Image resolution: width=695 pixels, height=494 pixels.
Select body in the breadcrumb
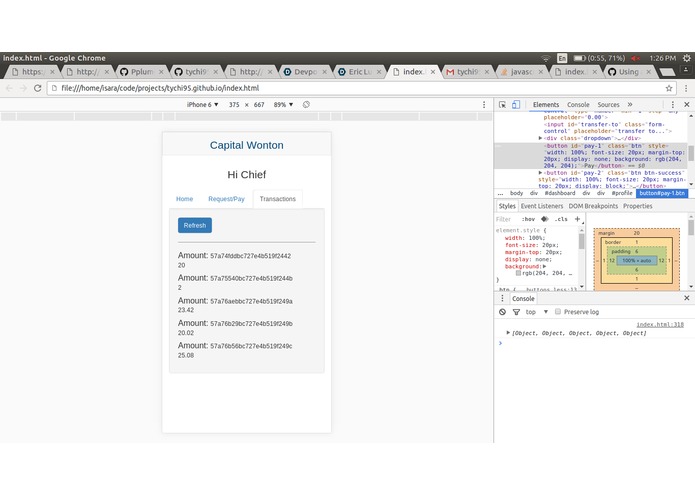point(516,193)
